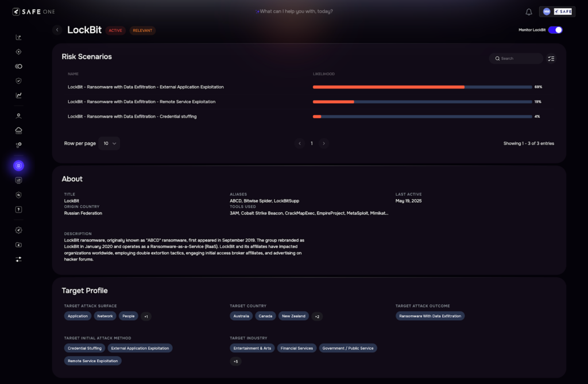
Task: Open the scatter chart dashboard in sidebar
Action: click(x=18, y=37)
